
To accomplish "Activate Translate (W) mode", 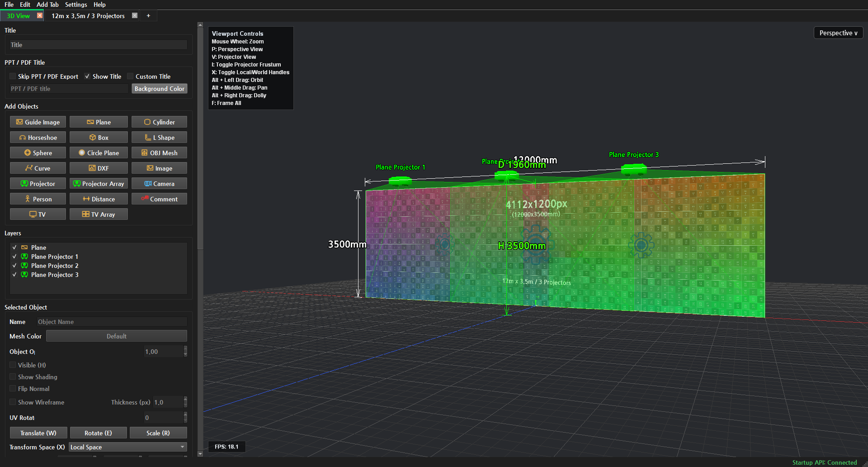I will coord(38,433).
